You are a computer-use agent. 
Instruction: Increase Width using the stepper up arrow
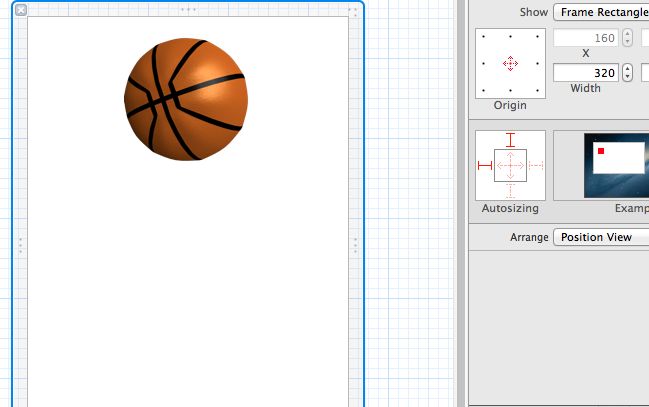pyautogui.click(x=627, y=69)
